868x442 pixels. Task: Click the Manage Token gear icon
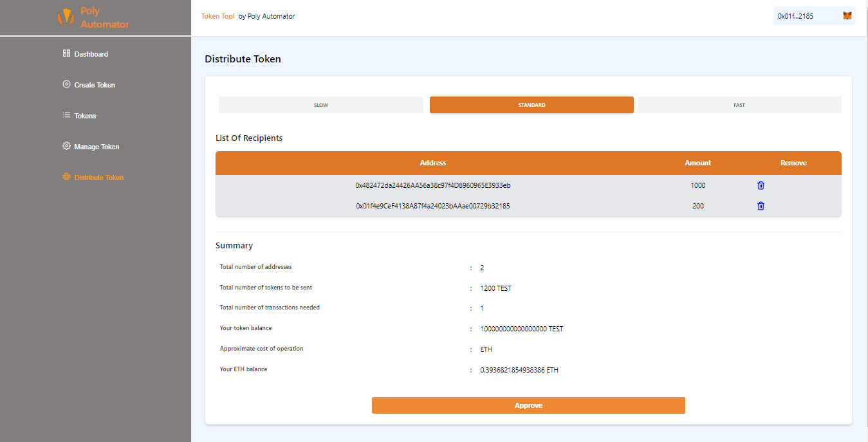tap(66, 146)
